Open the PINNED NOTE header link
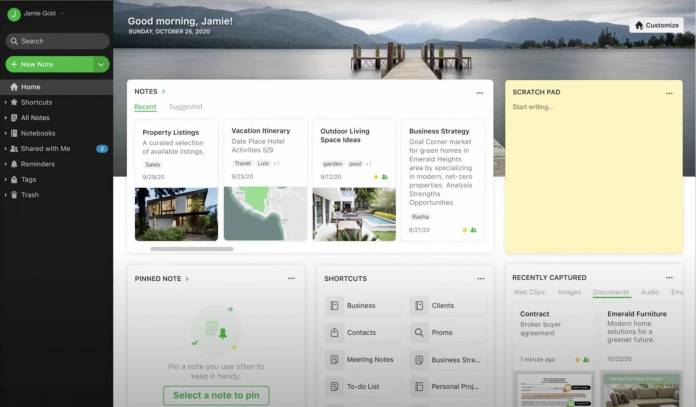The image size is (696, 407). coord(162,279)
